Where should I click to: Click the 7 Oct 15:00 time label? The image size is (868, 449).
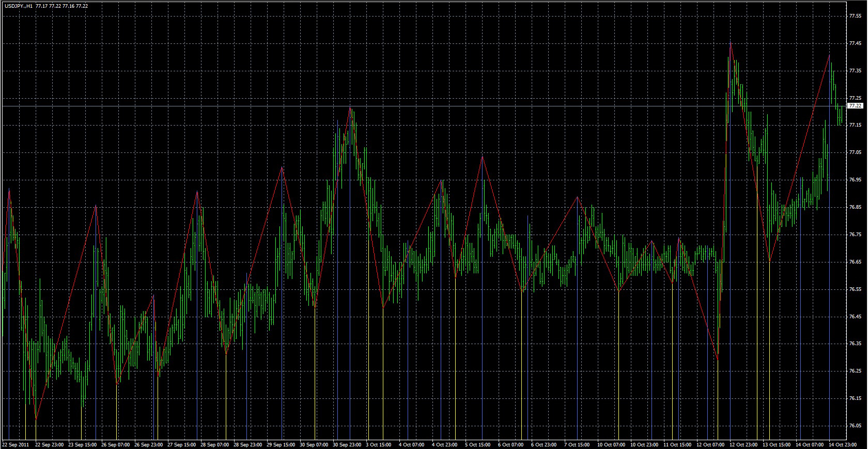tap(577, 444)
